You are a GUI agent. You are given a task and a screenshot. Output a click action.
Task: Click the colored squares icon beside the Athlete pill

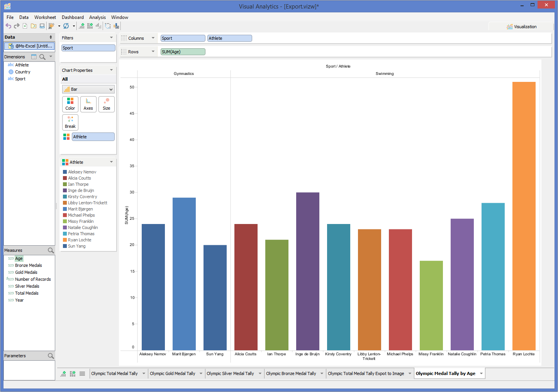pyautogui.click(x=66, y=137)
